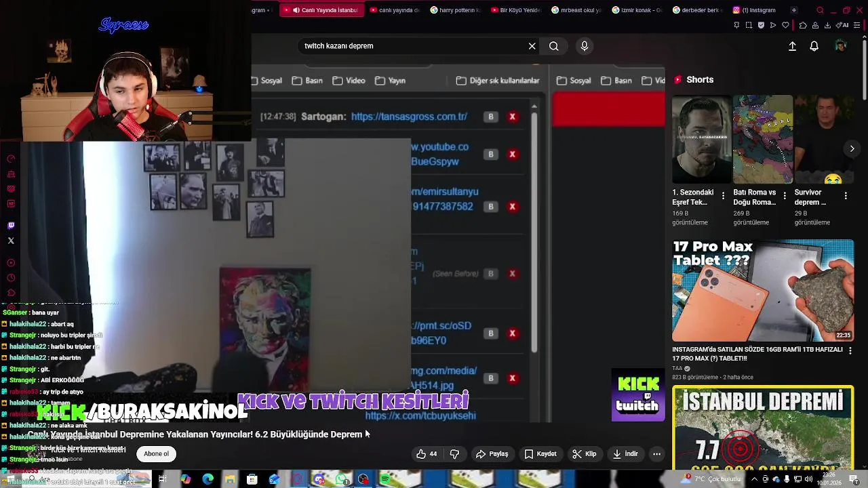Viewport: 868px width, 488px height.
Task: Click red X on Sartogan's link row
Action: (x=513, y=117)
